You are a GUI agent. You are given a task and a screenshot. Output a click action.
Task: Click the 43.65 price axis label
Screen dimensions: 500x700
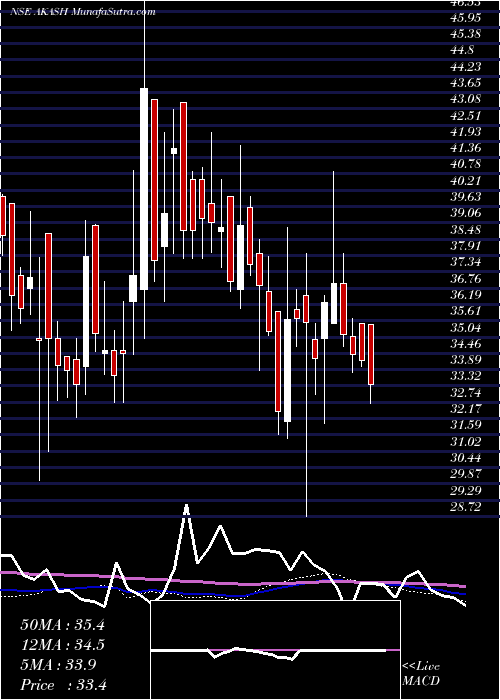pyautogui.click(x=464, y=83)
